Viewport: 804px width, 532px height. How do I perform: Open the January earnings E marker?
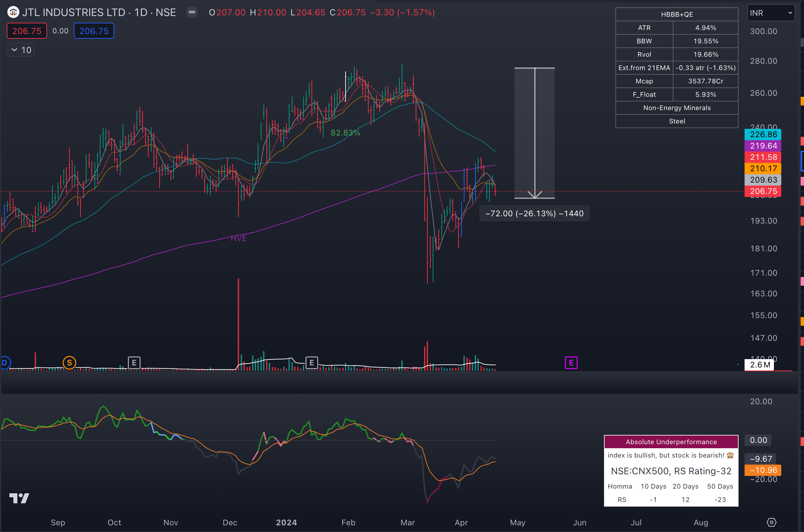pos(312,363)
